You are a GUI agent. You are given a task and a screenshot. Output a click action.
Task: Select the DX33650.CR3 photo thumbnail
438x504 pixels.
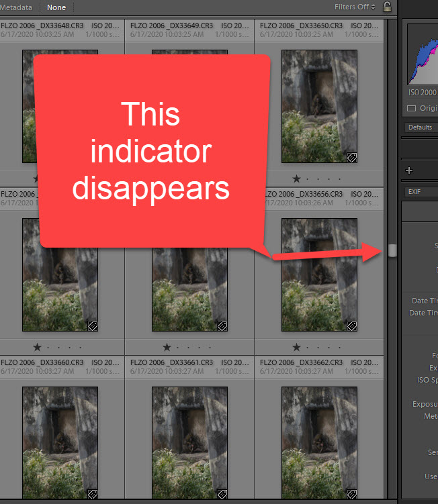point(319,106)
